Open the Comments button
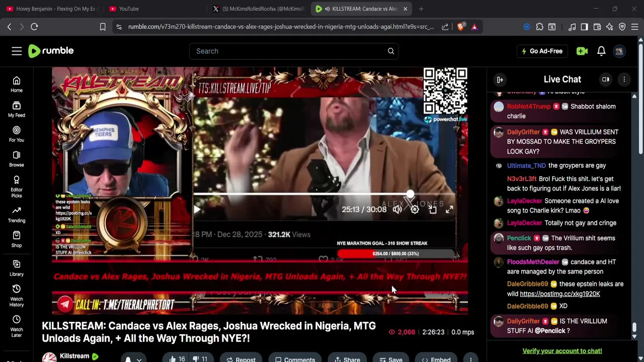The width and height of the screenshot is (644, 362). pos(295,359)
